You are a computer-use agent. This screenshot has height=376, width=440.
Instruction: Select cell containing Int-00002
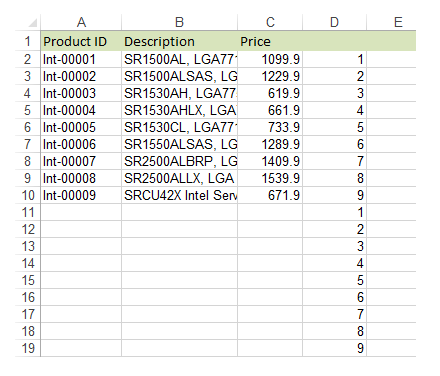click(x=81, y=76)
